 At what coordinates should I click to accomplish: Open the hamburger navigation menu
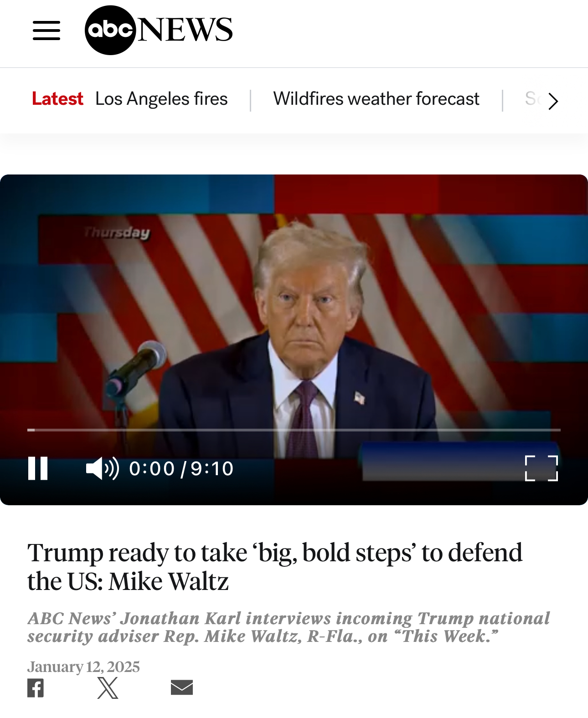point(46,31)
